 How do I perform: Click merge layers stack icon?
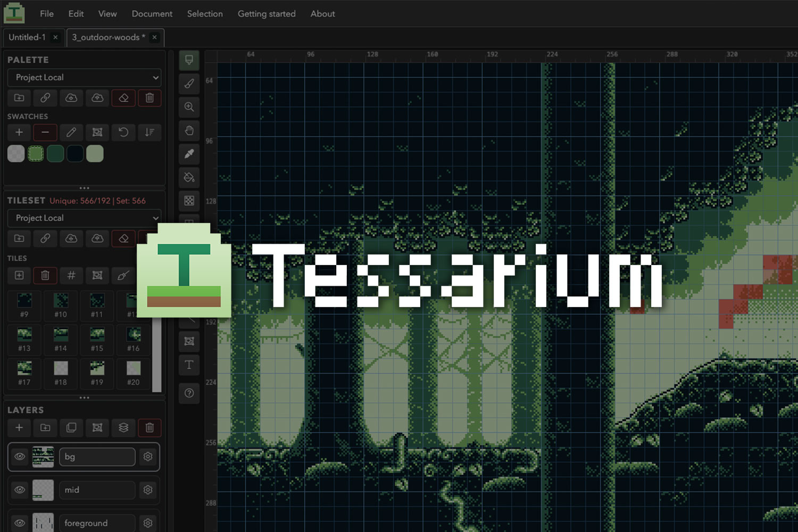coord(123,428)
